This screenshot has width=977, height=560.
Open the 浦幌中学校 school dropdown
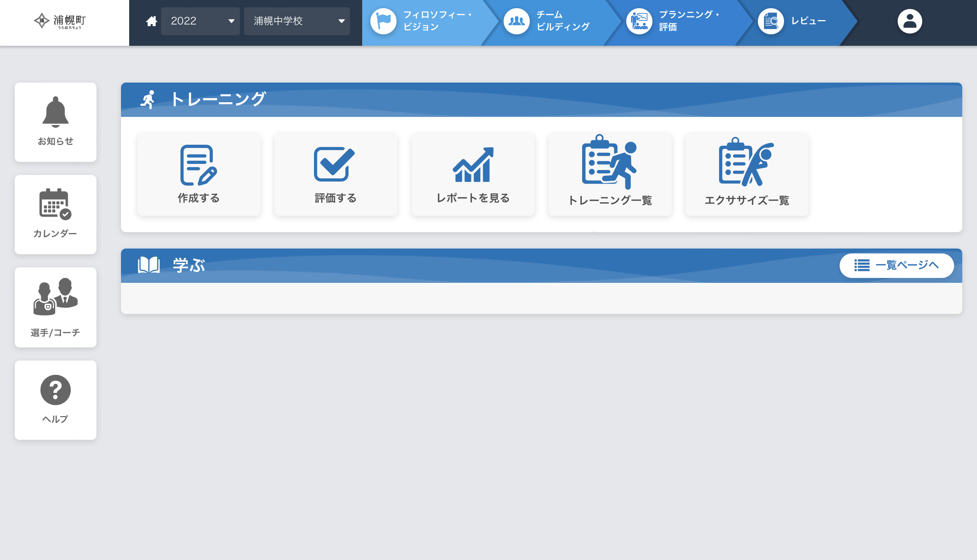point(297,21)
